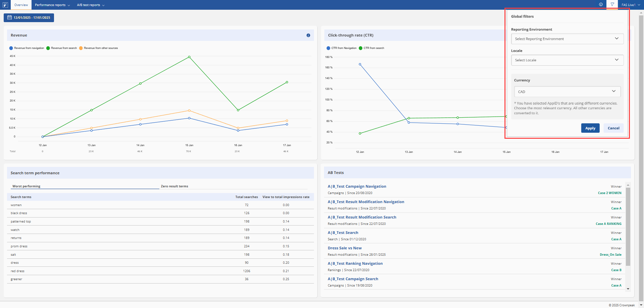Open the A|B_Test Search link
This screenshot has height=308, width=644.
click(x=343, y=233)
